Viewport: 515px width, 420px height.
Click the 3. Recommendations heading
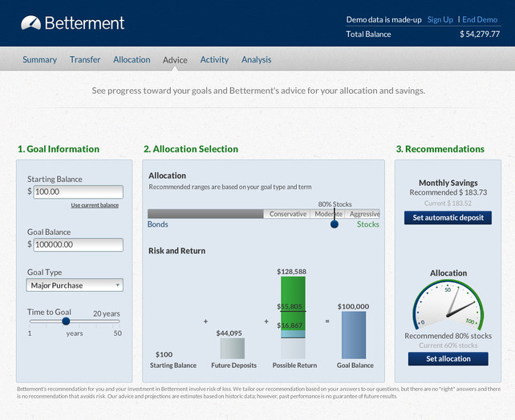click(440, 149)
